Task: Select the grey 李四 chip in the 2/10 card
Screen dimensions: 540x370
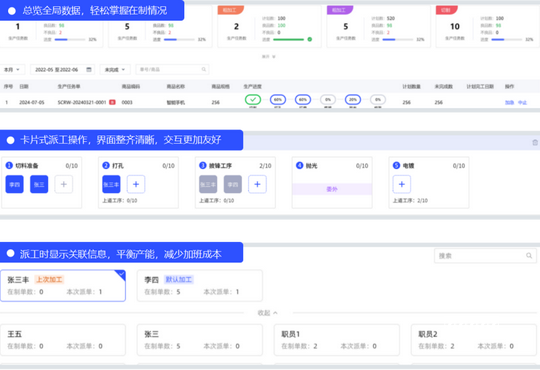Action: coord(233,184)
